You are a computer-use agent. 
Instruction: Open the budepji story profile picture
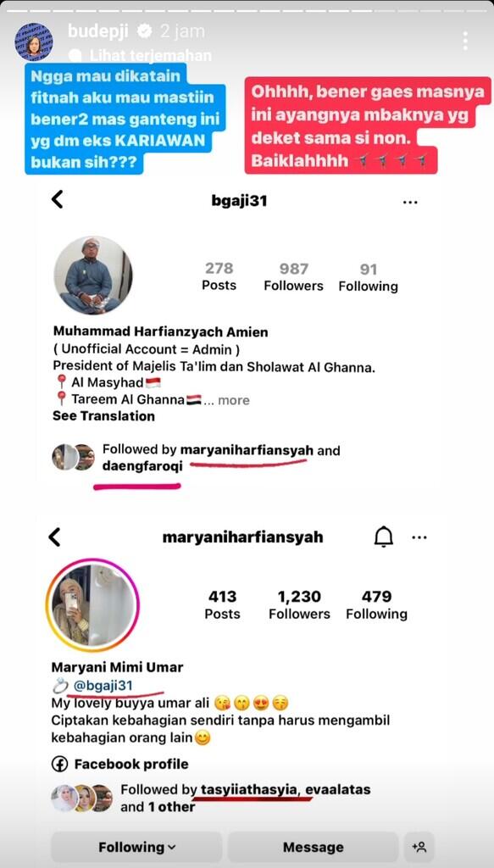tap(34, 42)
